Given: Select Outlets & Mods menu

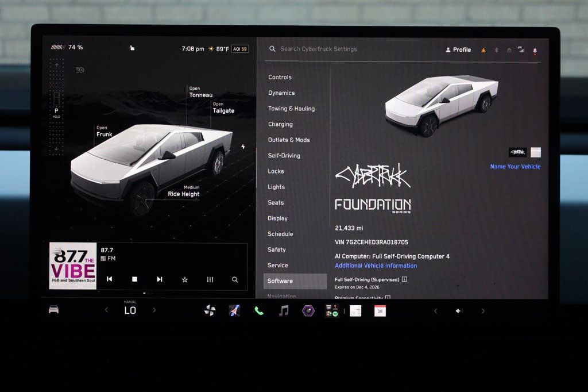Looking at the screenshot, I should pyautogui.click(x=289, y=140).
